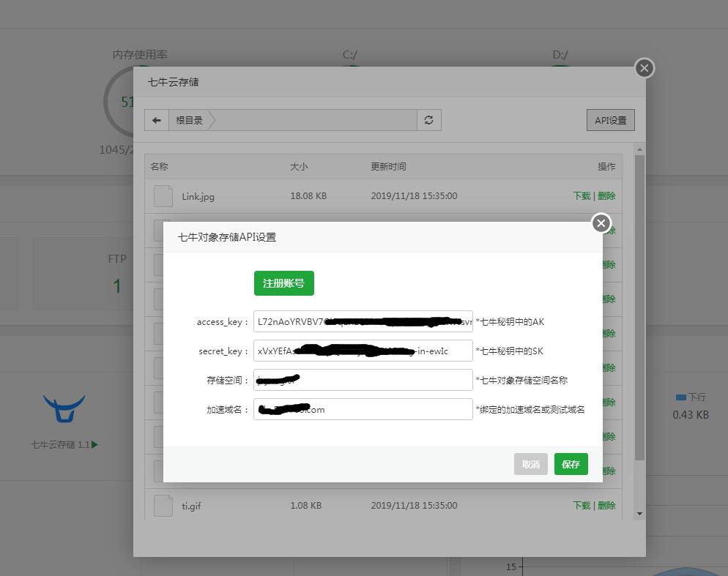
Task: Click the Link.jpg file icon
Action: click(x=163, y=196)
